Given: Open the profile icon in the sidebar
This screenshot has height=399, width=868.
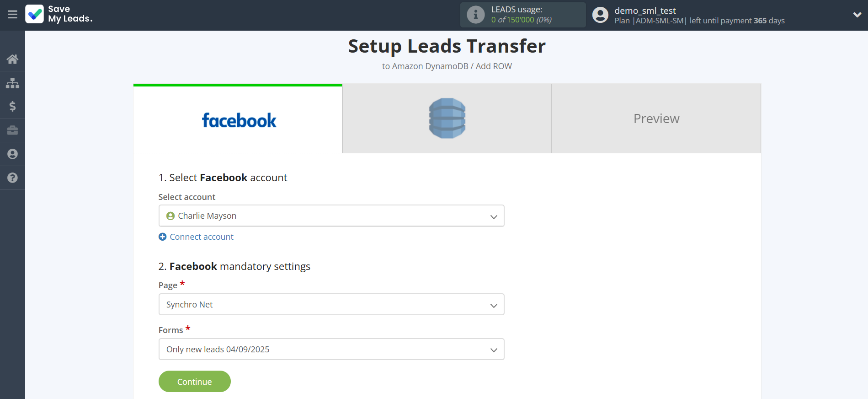Looking at the screenshot, I should point(12,154).
